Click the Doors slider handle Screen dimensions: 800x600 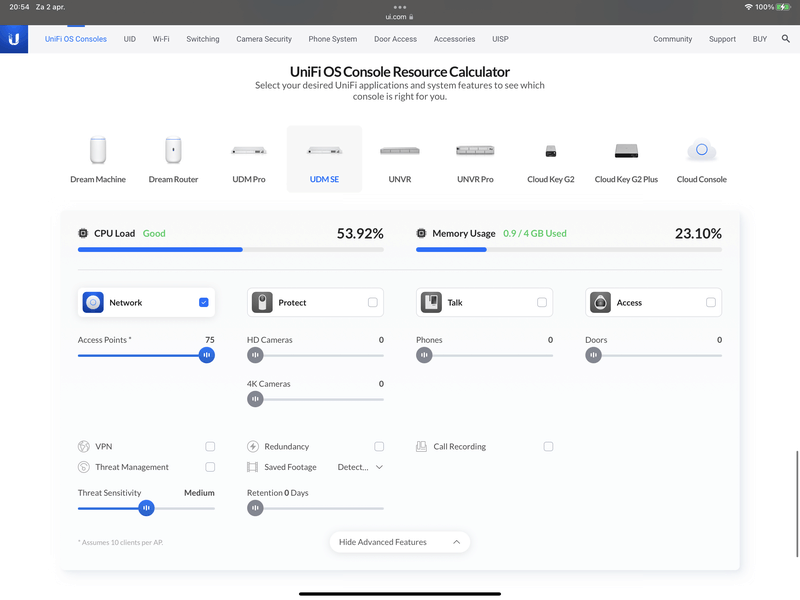593,355
